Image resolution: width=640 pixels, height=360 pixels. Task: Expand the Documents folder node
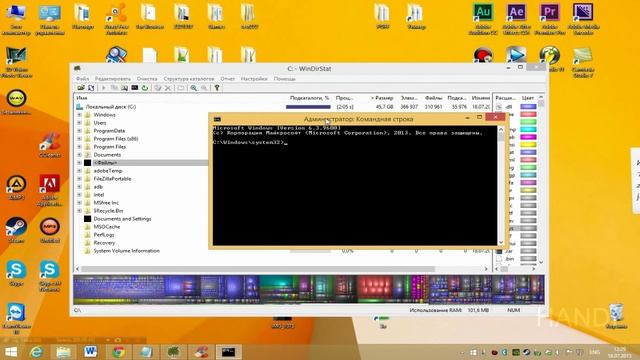79,155
